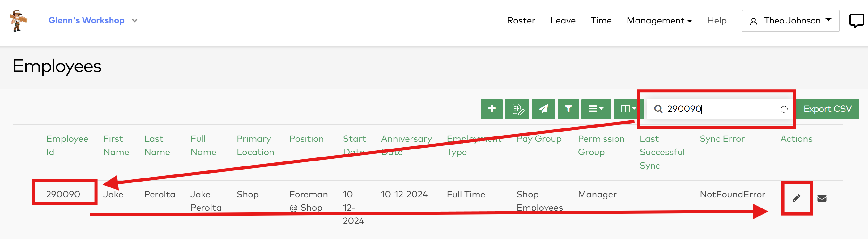Screen dimensions: 868x239
Task: Edit employee 290090 with pencil icon
Action: coord(796,198)
